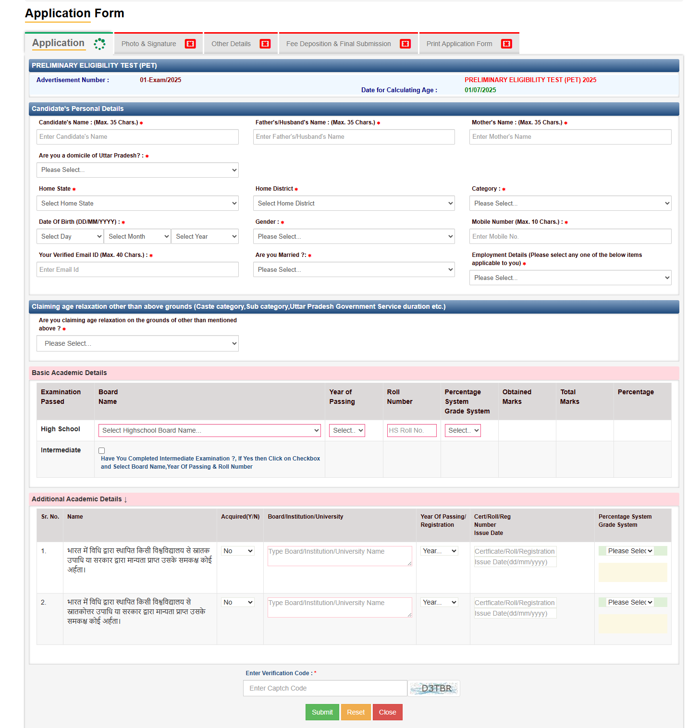Switch to the Other Details tab
Screen dimensions: 700x728
pos(241,44)
